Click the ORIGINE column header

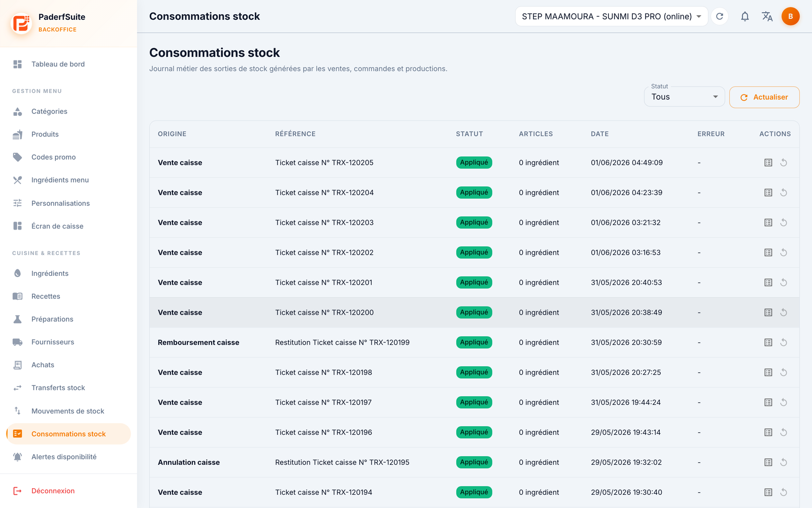(x=172, y=134)
